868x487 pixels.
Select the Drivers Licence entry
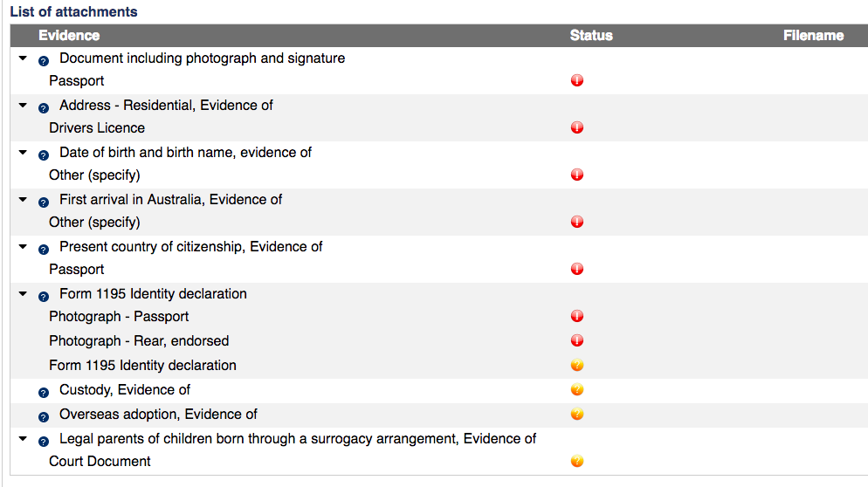click(97, 127)
